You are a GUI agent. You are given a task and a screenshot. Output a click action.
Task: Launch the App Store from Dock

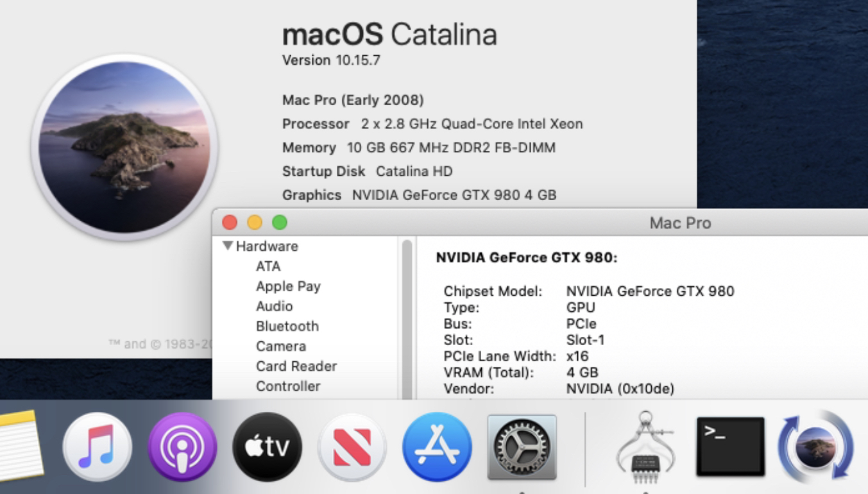point(437,447)
